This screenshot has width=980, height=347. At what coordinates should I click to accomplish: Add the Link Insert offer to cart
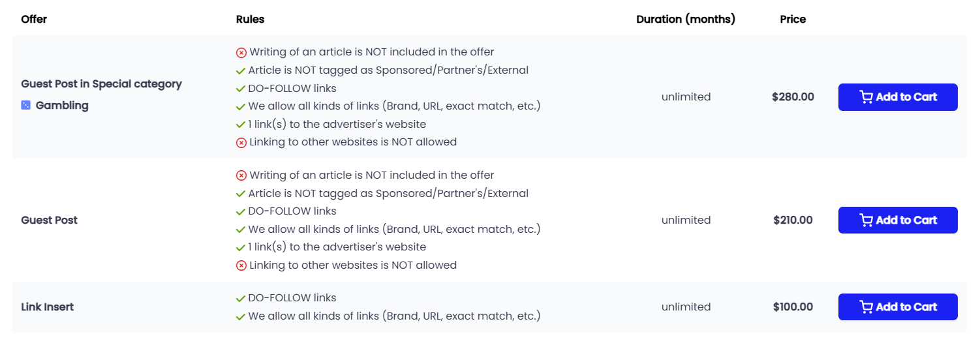point(898,307)
